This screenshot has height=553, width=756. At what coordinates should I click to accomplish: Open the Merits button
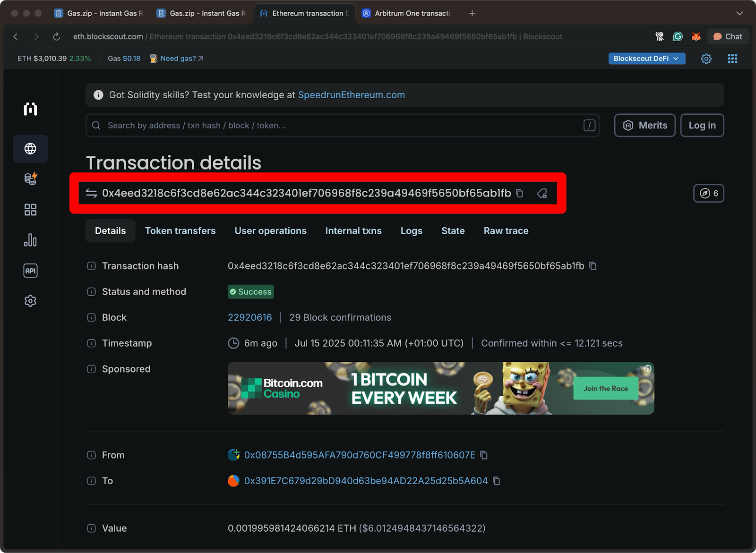pos(645,125)
